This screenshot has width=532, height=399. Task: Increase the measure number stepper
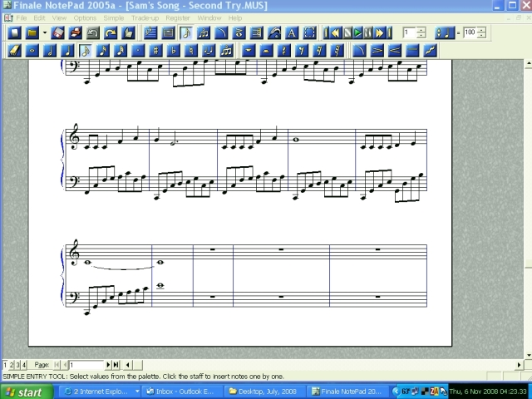point(421,30)
